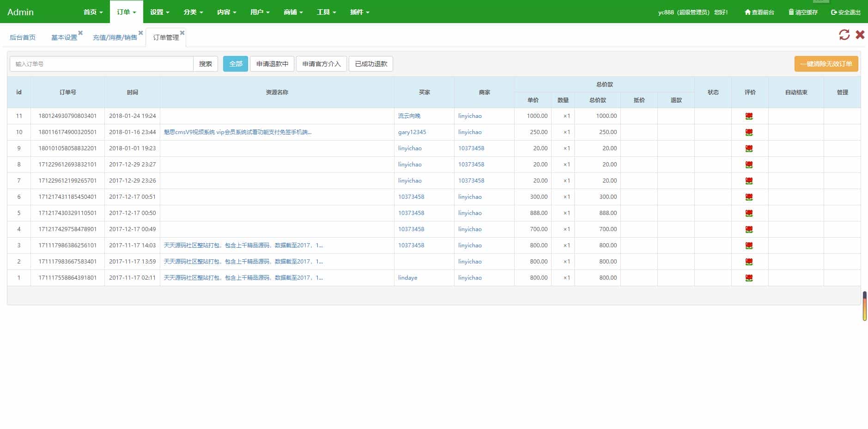
Task: Close the 充值/消费/销售 tab
Action: tap(140, 33)
